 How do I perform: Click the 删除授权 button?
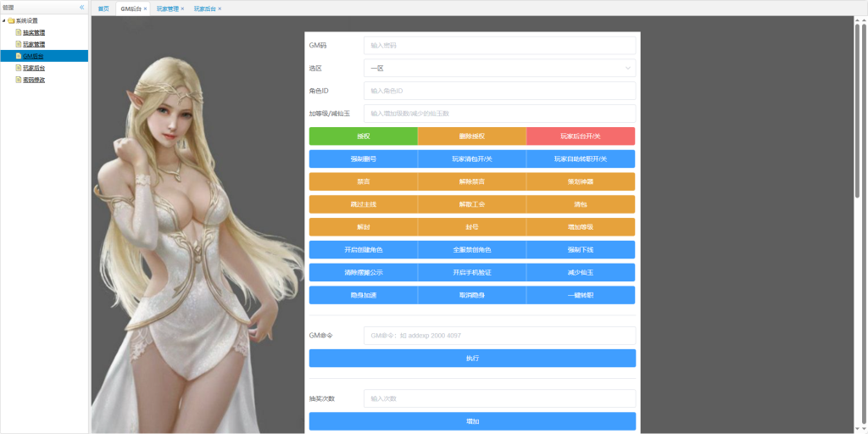click(x=471, y=136)
